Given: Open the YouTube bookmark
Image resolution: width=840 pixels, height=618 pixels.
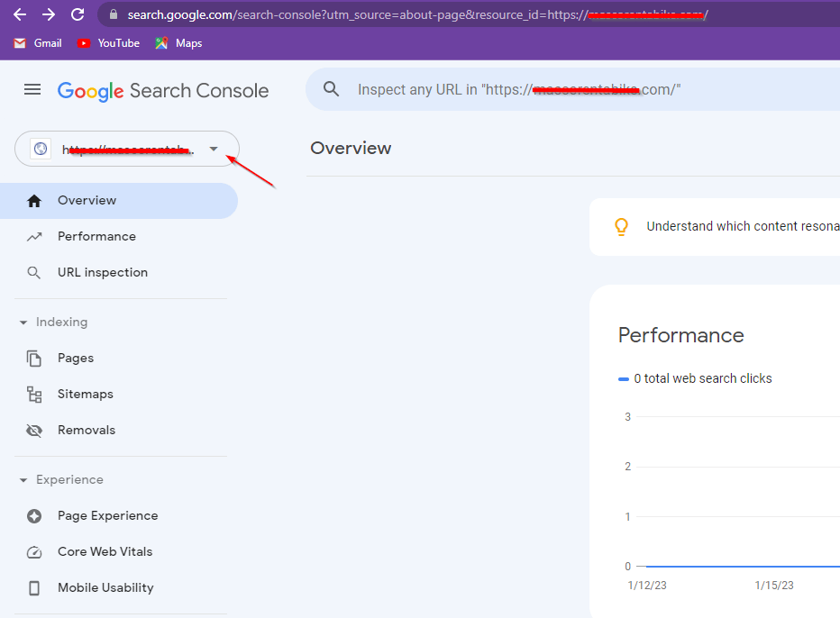Looking at the screenshot, I should click(108, 43).
